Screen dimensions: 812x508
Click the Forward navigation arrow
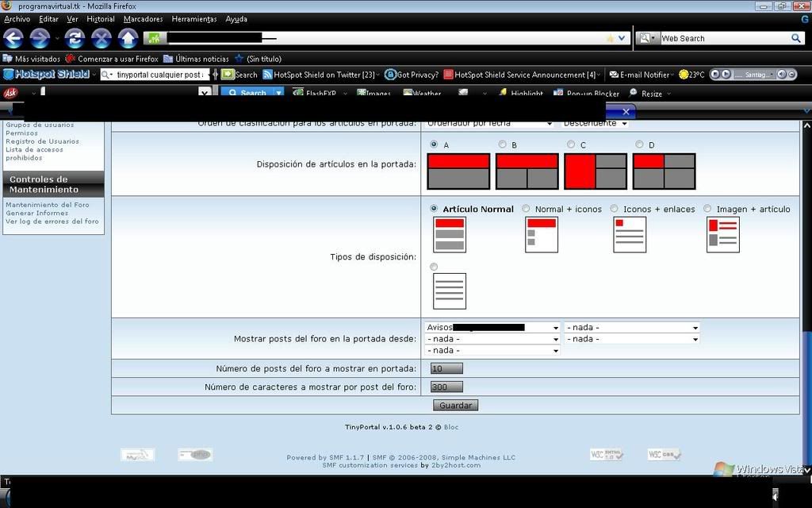40,38
